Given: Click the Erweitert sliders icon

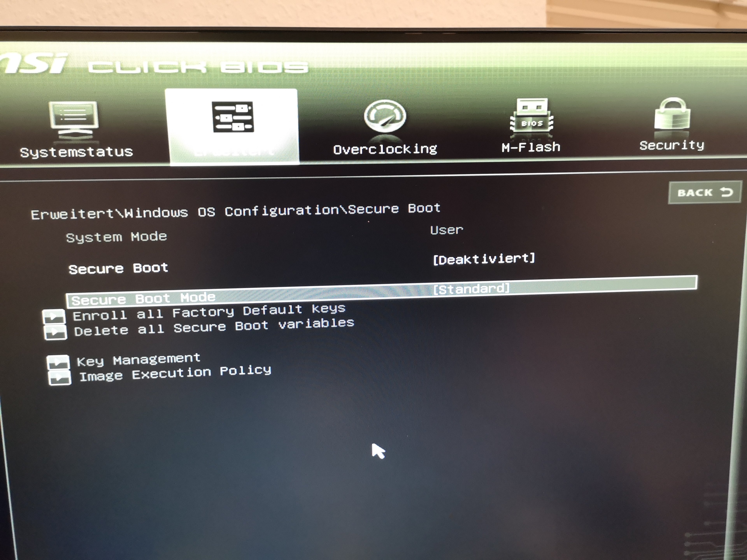Looking at the screenshot, I should coord(233,117).
